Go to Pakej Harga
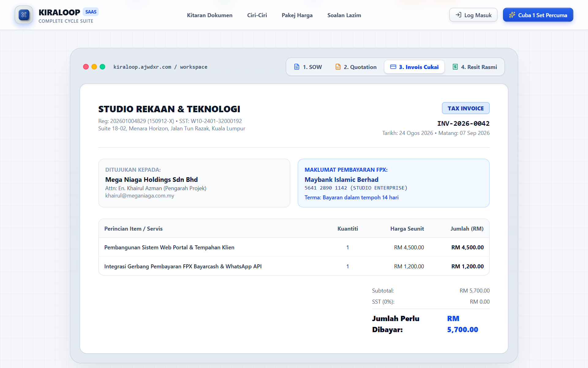Viewport: 588px width, 368px height. [x=297, y=15]
